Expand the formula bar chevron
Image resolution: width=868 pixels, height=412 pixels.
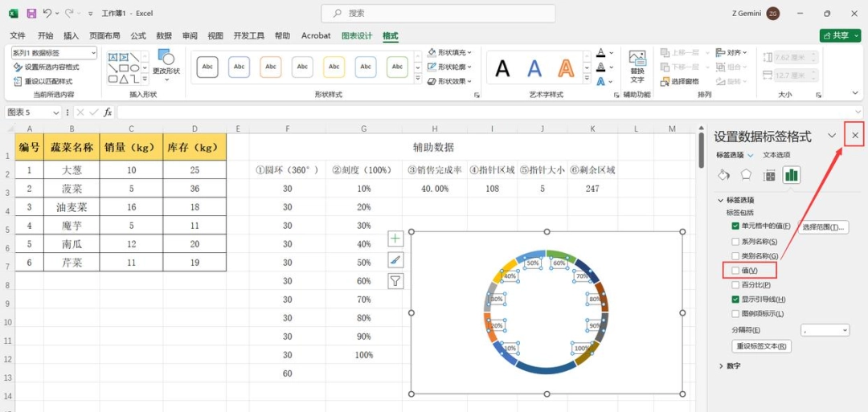pos(858,112)
